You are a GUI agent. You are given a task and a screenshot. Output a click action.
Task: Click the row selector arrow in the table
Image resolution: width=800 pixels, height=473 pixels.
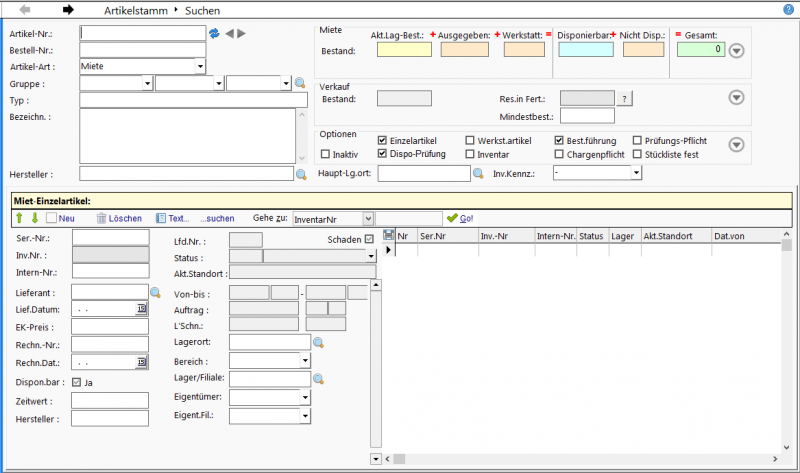pos(388,250)
